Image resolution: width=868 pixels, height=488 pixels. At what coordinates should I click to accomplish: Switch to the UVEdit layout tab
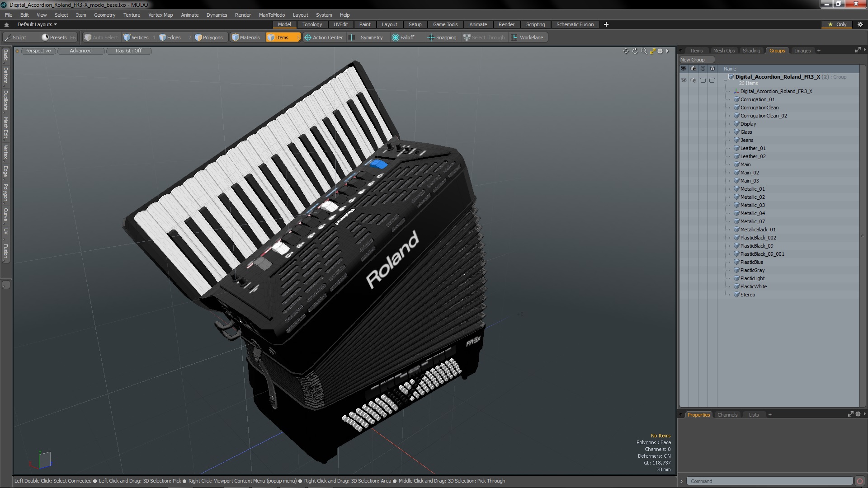point(340,24)
